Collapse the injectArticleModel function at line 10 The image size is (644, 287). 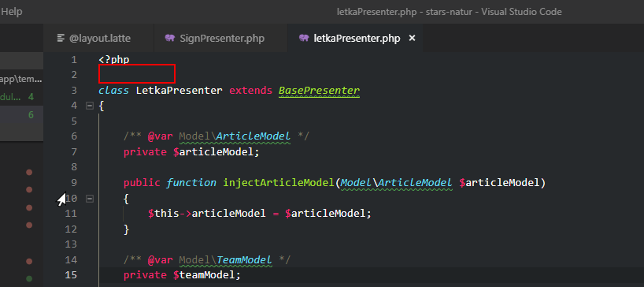89,199
